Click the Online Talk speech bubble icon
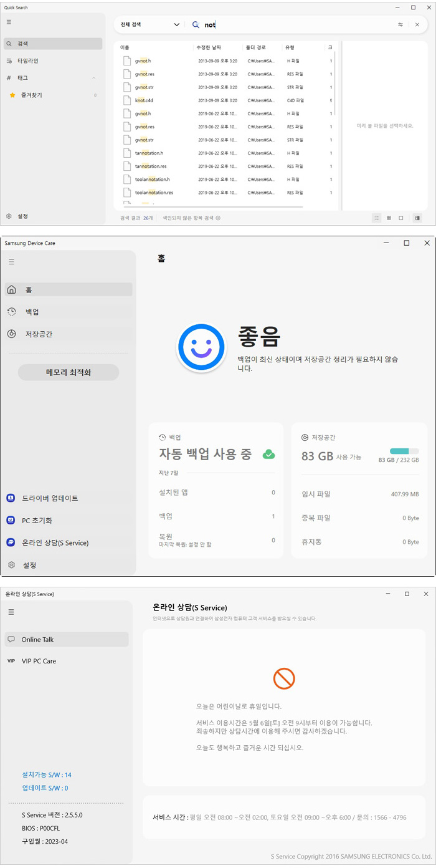 pos(11,639)
